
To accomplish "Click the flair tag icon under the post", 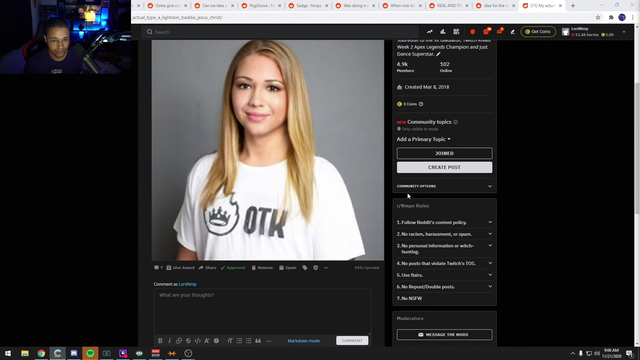I will 305,268.
